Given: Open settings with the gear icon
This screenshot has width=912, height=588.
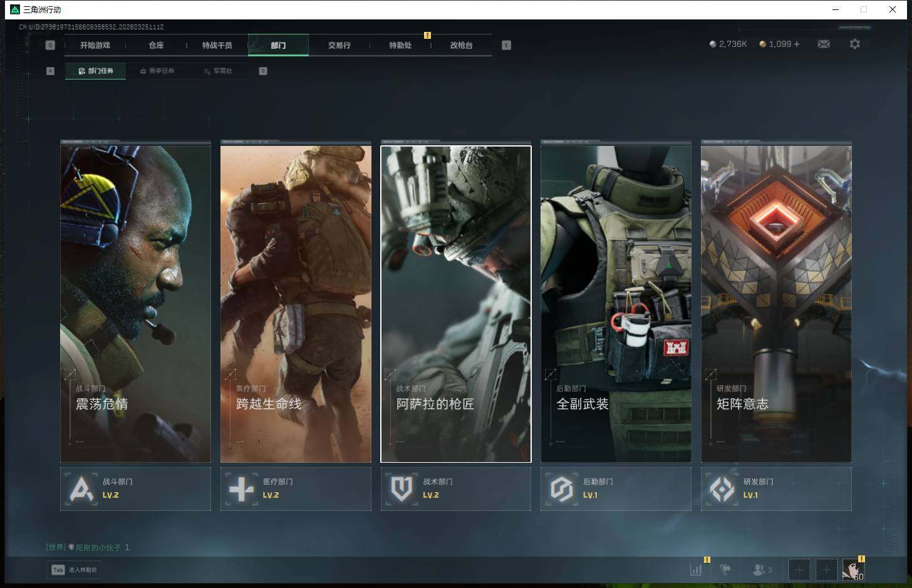Looking at the screenshot, I should [x=854, y=44].
